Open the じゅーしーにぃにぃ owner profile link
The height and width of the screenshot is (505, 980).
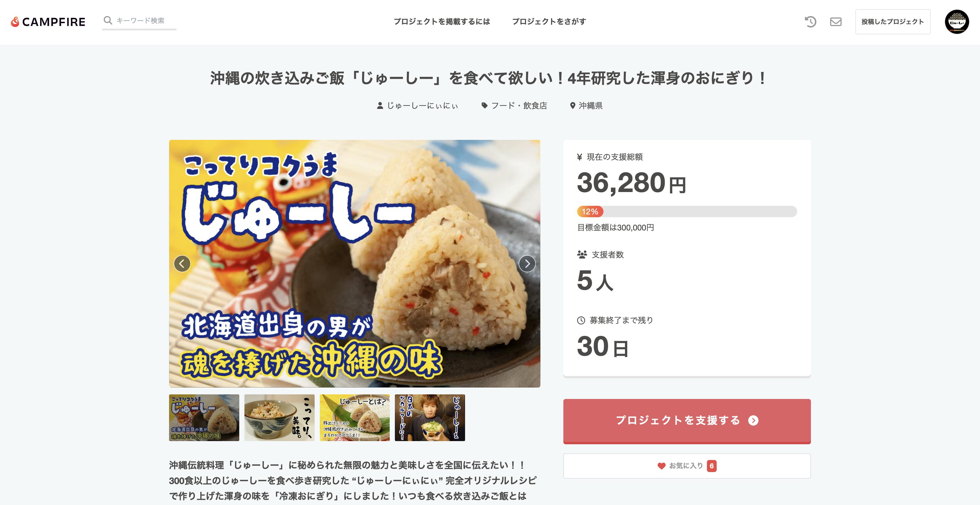417,105
